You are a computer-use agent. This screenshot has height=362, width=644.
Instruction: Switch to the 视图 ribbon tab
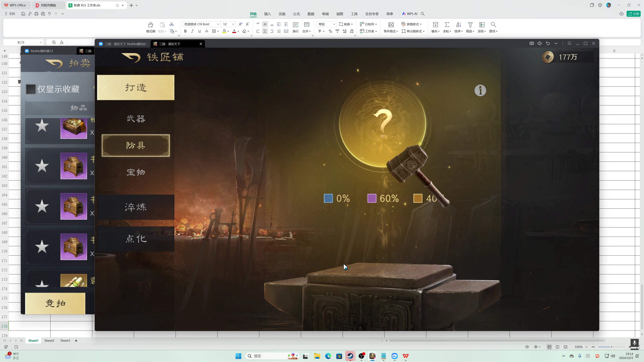pyautogui.click(x=340, y=14)
